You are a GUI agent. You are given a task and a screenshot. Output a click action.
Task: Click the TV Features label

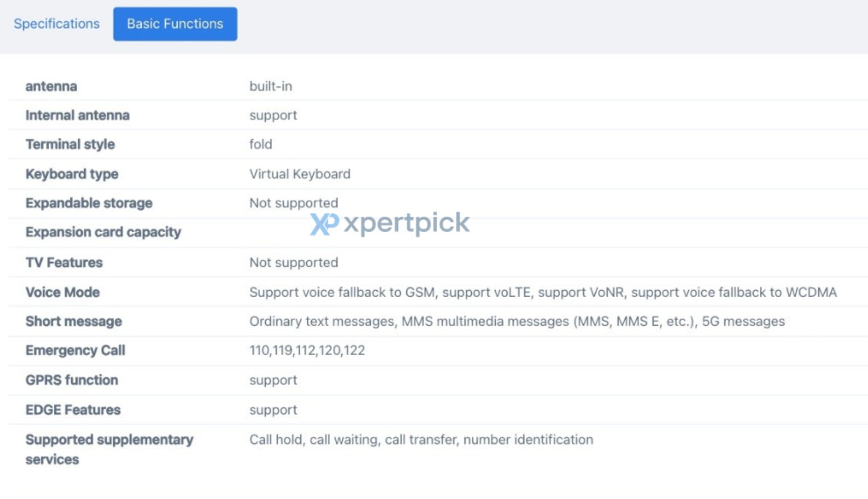coord(64,263)
